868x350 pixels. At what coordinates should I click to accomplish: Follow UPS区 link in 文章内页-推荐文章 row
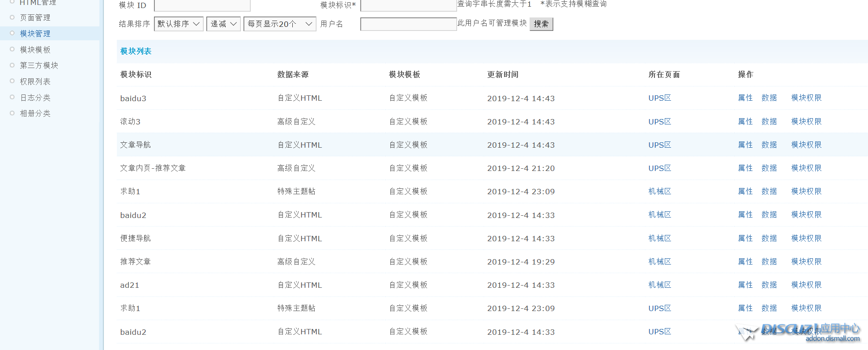[659, 168]
